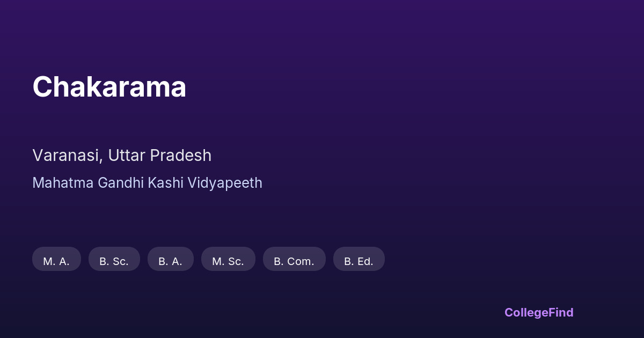Viewport: 644px width, 338px height.
Task: View B. Com. programme details
Action: pyautogui.click(x=294, y=261)
